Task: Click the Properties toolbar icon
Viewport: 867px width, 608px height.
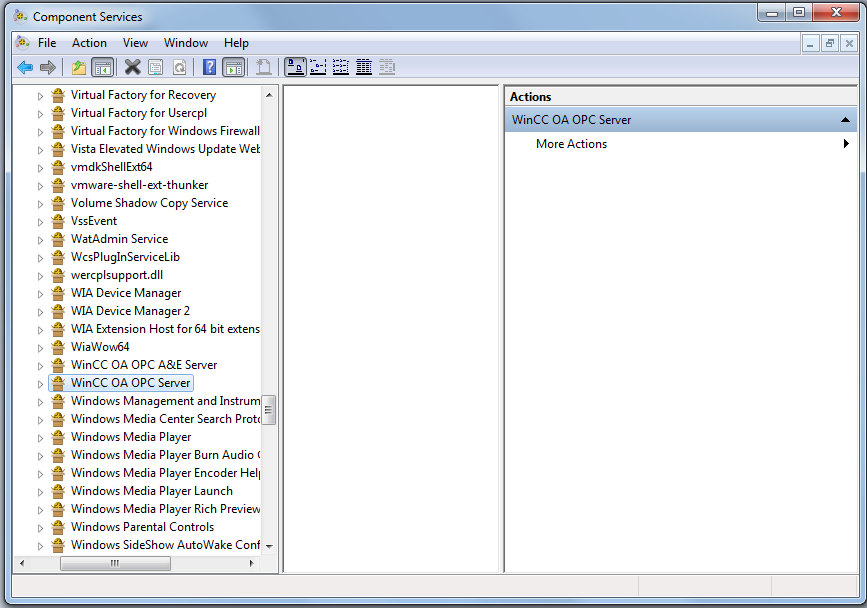Action: (x=156, y=67)
